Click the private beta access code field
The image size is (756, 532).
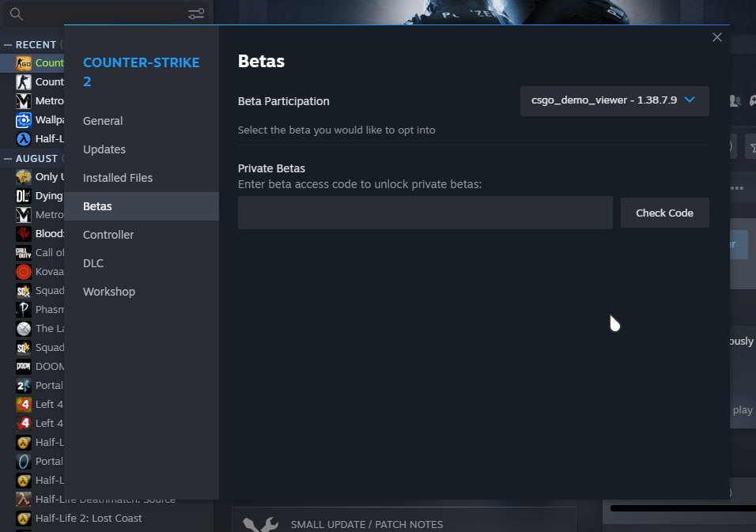click(x=425, y=213)
